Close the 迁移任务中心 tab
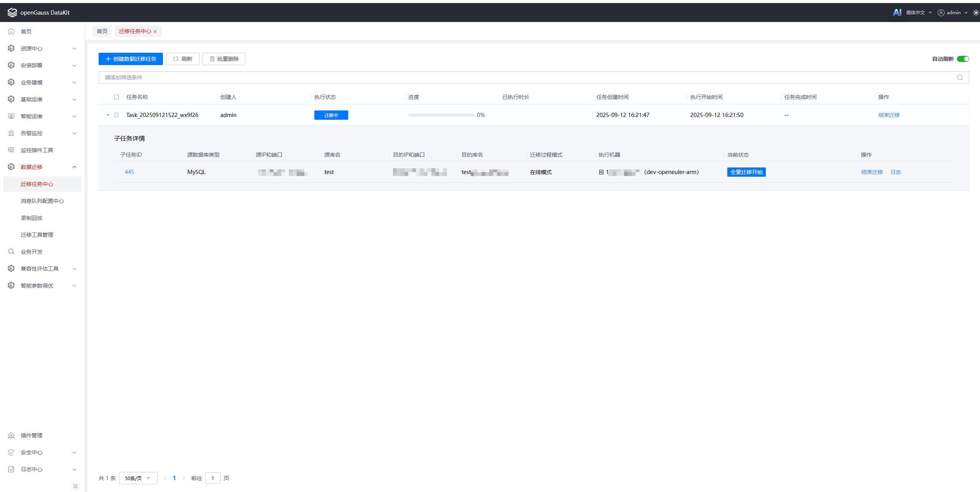The height and width of the screenshot is (492, 980). [x=155, y=32]
